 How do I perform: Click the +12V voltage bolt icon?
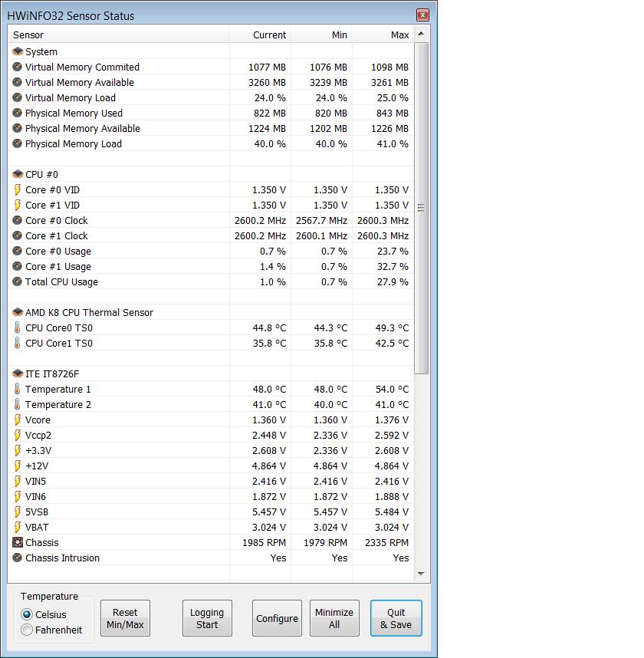click(x=17, y=466)
